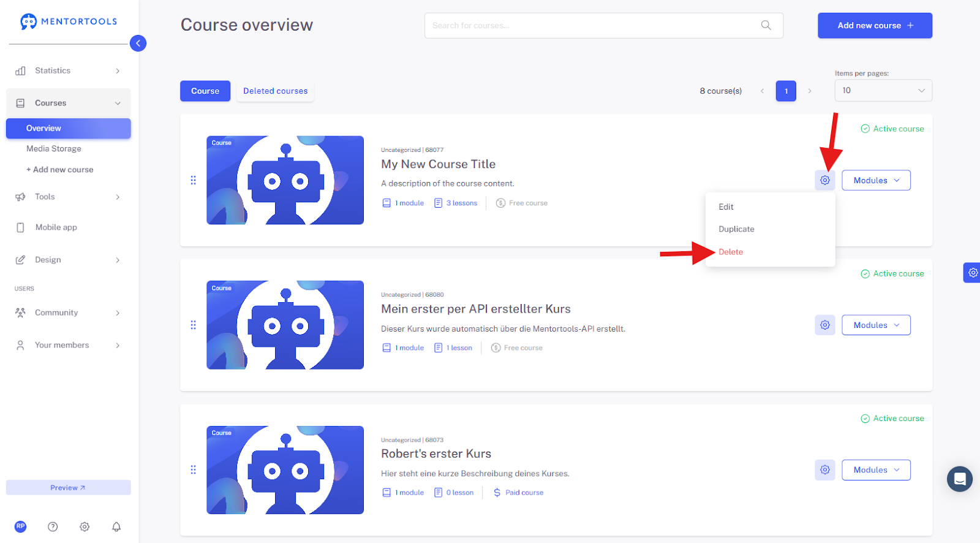Open the floating settings gear on right edge
980x543 pixels.
click(x=972, y=273)
